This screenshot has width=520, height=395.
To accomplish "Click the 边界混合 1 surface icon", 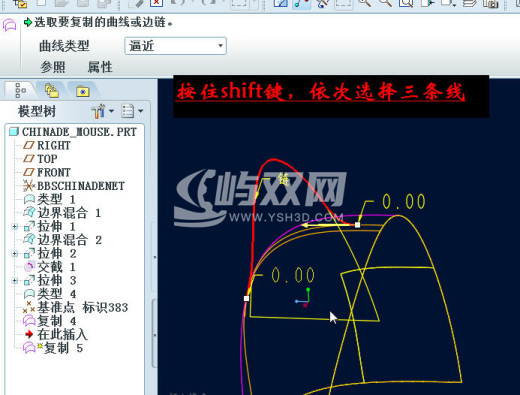I will tap(29, 213).
